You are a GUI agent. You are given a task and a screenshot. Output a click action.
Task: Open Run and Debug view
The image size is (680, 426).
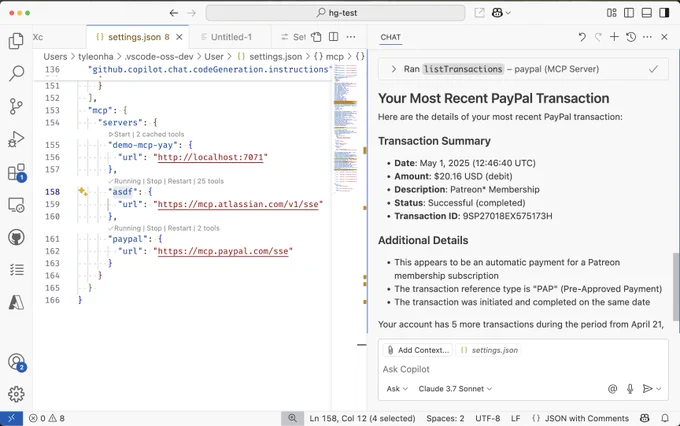(x=16, y=139)
